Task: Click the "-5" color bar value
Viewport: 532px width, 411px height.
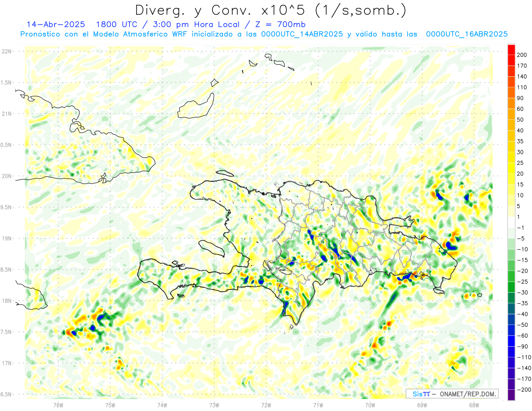Action: coord(520,239)
